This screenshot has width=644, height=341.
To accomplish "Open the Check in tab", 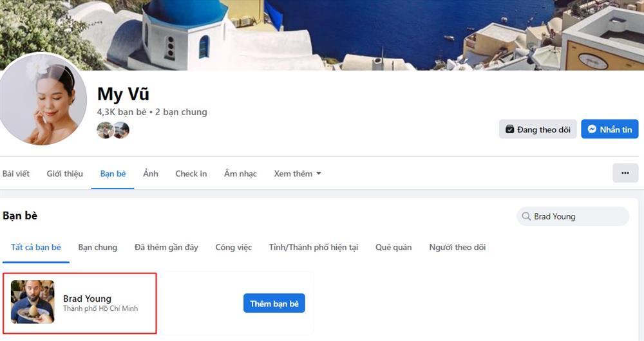I will [x=191, y=174].
